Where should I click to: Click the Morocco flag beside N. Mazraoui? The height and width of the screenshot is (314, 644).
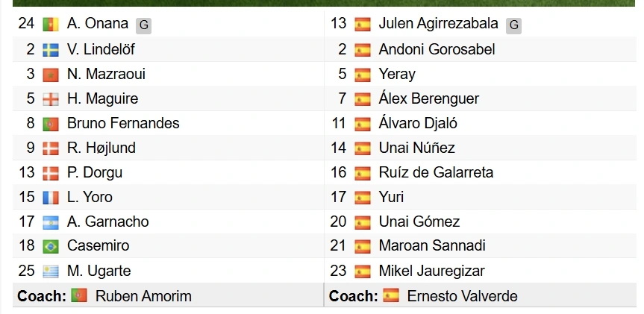(x=51, y=75)
